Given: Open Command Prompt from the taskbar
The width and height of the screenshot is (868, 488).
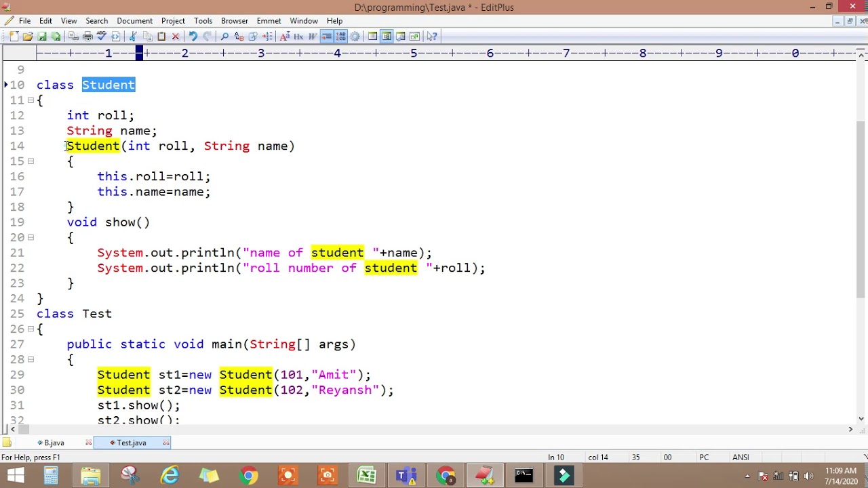Looking at the screenshot, I should click(524, 475).
